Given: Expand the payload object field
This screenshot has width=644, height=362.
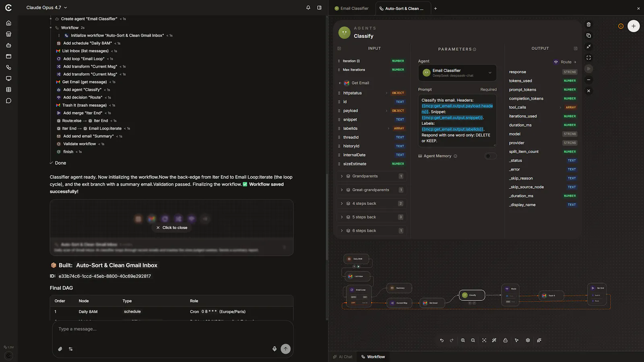Looking at the screenshot, I should pyautogui.click(x=386, y=111).
